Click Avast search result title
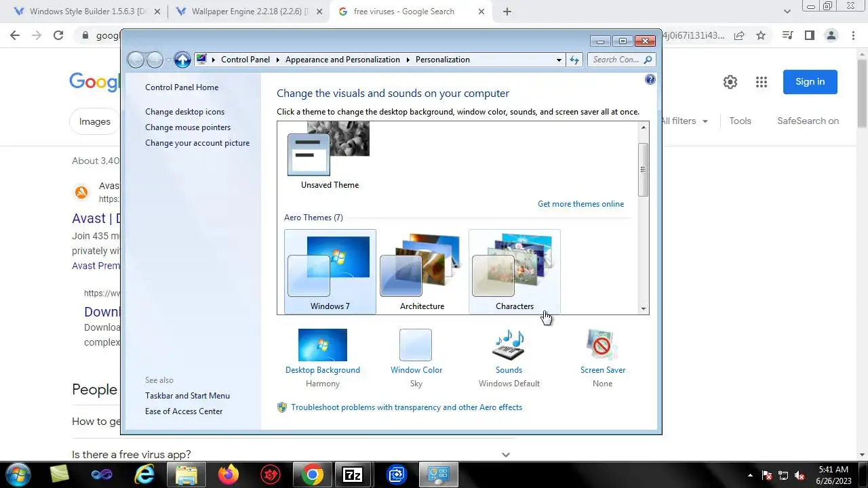The height and width of the screenshot is (488, 868). 96,218
